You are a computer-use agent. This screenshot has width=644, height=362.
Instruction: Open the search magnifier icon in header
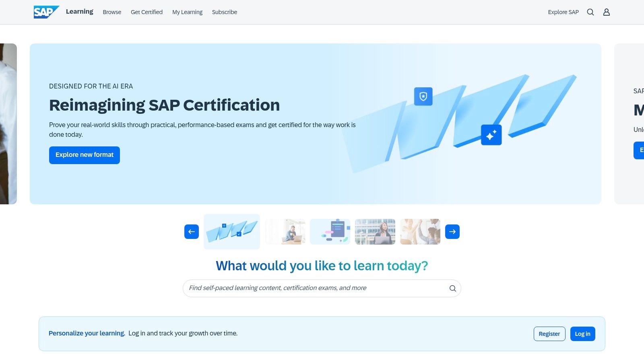coord(590,12)
